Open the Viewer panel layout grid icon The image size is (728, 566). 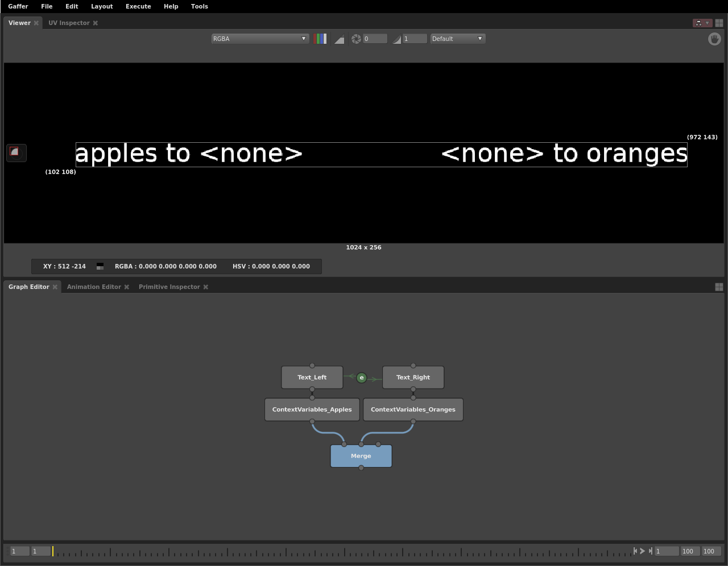(x=719, y=23)
